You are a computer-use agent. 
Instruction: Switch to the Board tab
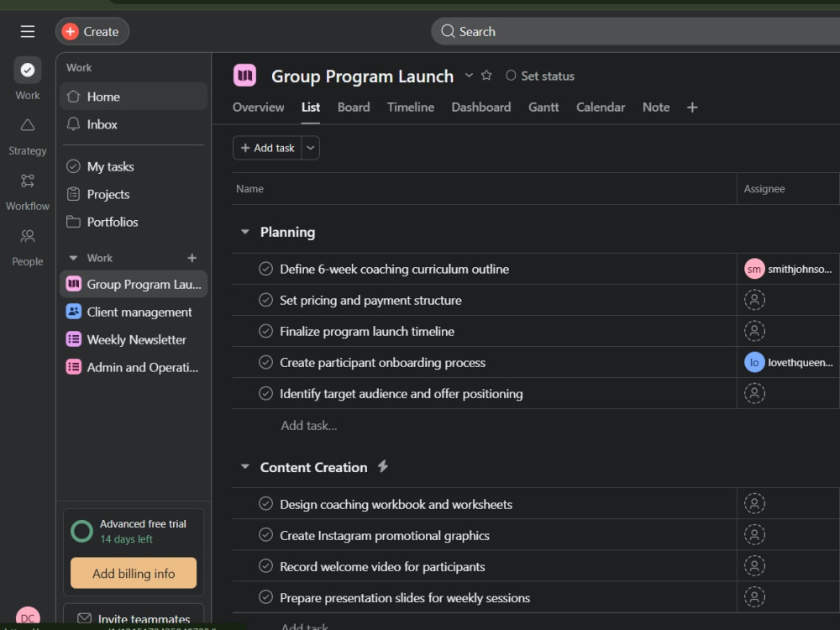click(354, 108)
